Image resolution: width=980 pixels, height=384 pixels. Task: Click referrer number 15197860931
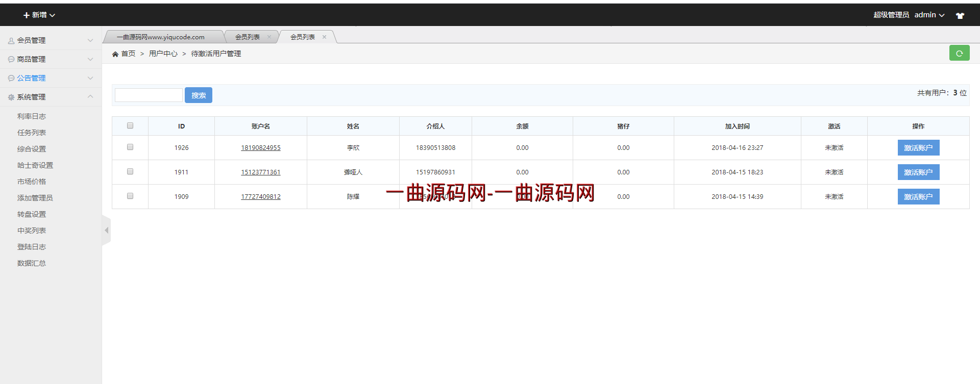(435, 172)
